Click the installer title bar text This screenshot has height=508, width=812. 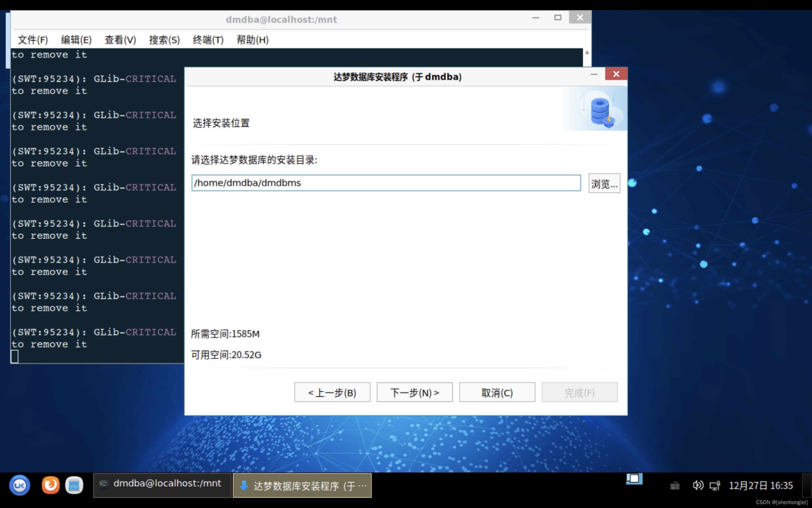pyautogui.click(x=397, y=77)
